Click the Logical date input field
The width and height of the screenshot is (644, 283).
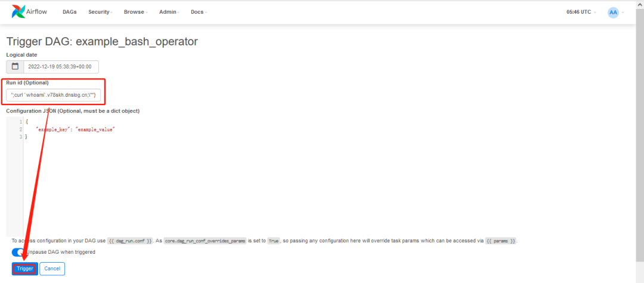[61, 67]
